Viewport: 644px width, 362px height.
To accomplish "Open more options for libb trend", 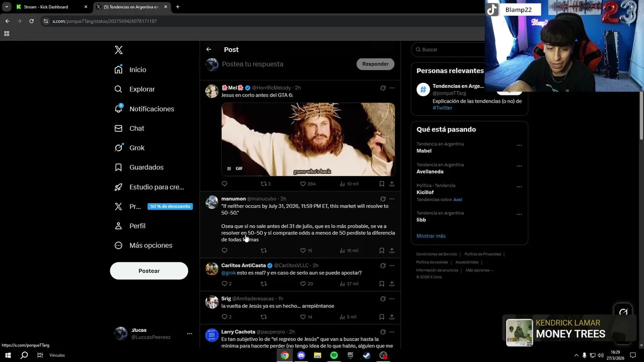I will [519, 214].
